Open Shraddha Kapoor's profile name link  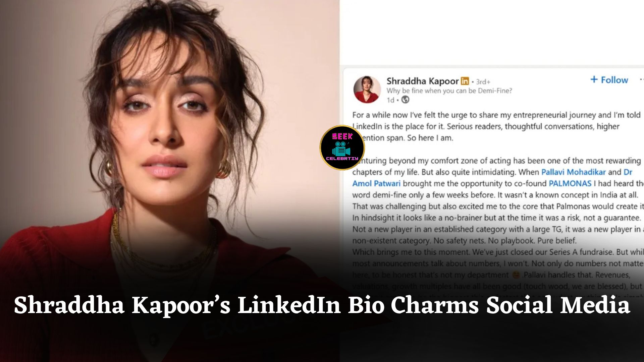pos(422,81)
